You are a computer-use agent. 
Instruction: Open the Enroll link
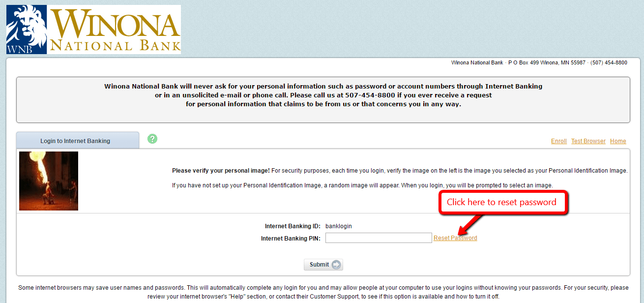tap(558, 141)
